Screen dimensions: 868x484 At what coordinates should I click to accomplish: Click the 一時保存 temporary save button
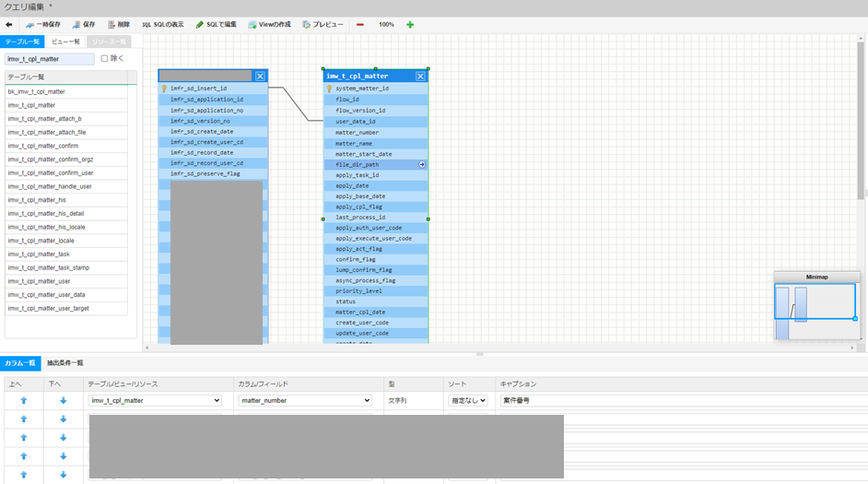pos(43,24)
